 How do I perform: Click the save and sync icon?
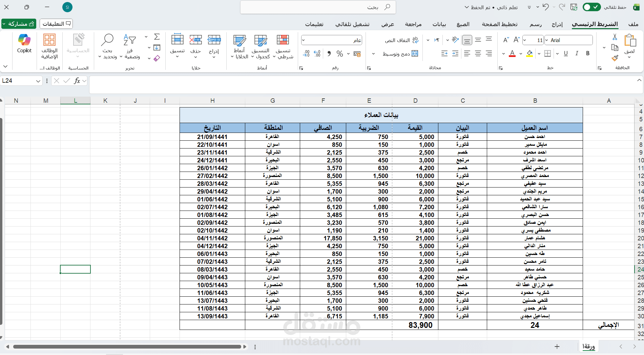574,7
